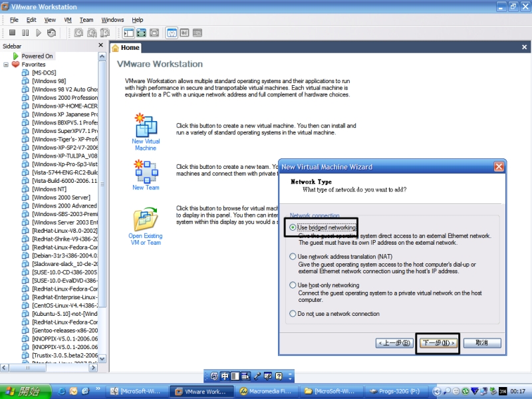Click the New Team icon

click(x=146, y=172)
